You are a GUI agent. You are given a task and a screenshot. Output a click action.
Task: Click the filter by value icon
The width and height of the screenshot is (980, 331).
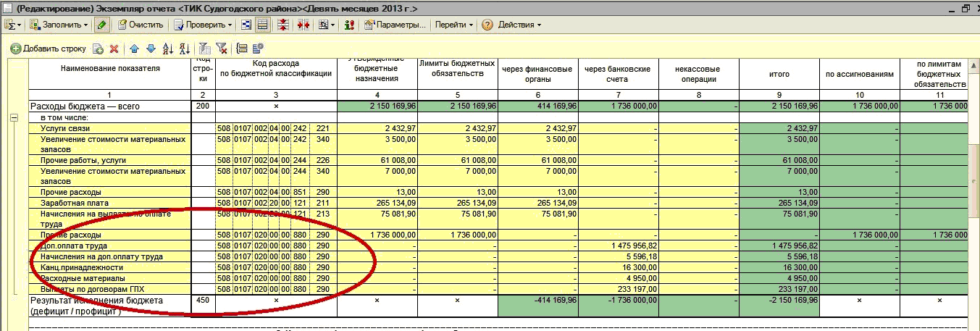click(x=204, y=49)
